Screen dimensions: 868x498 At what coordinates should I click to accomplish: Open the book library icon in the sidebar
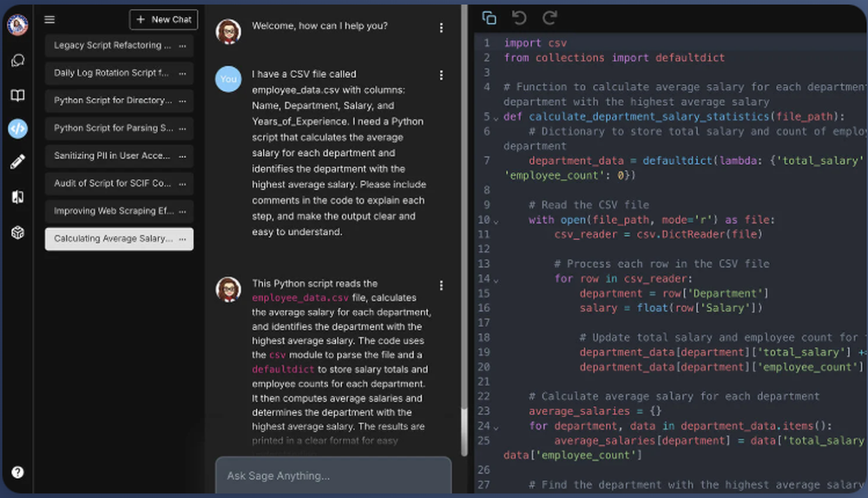click(17, 95)
